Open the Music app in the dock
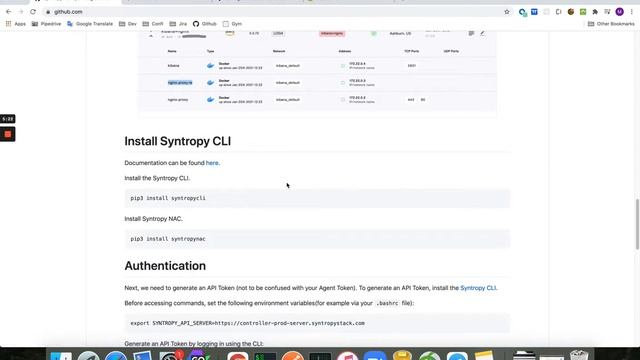 click(347, 356)
